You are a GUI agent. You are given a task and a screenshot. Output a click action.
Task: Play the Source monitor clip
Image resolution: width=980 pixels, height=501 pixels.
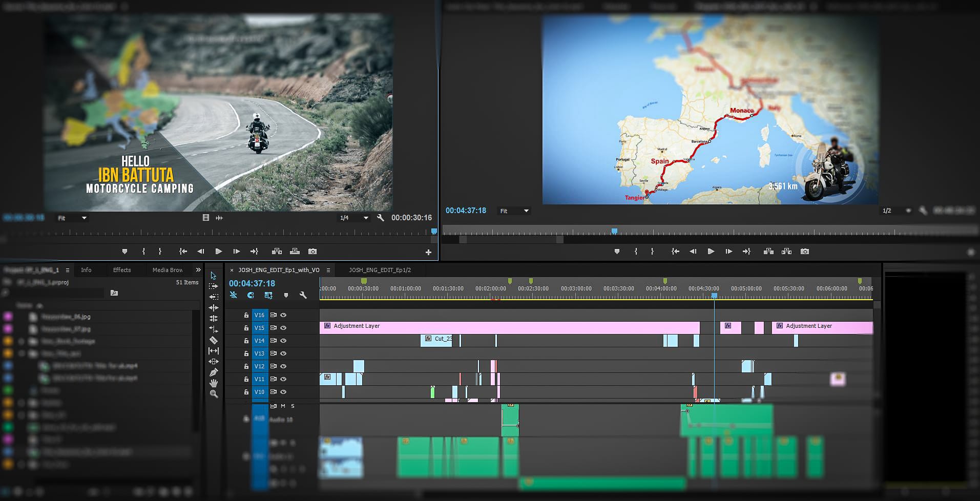click(219, 252)
